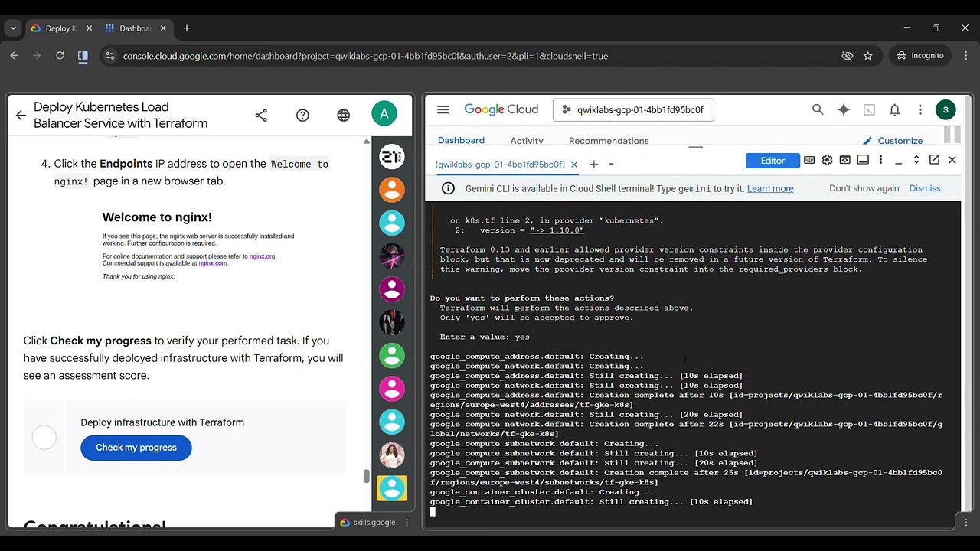The image size is (980, 551).
Task: Open a new Chrome tab
Action: (187, 28)
